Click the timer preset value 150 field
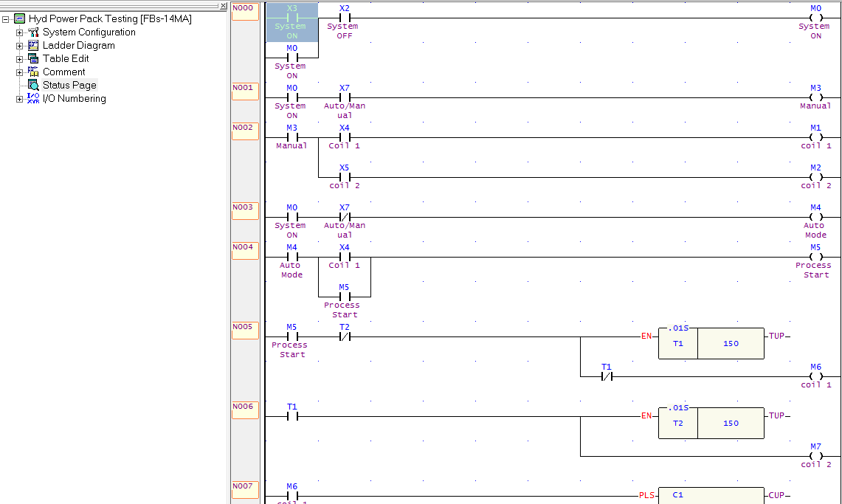Screen dimensions: 842x504 tap(731, 343)
